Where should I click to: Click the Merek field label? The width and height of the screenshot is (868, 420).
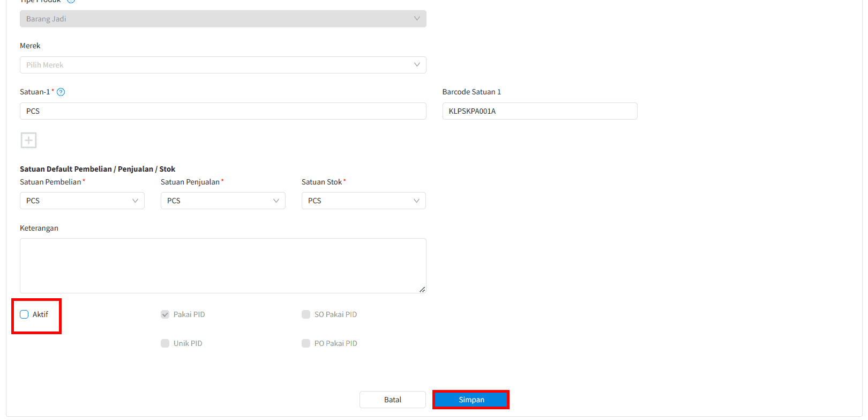tap(30, 46)
